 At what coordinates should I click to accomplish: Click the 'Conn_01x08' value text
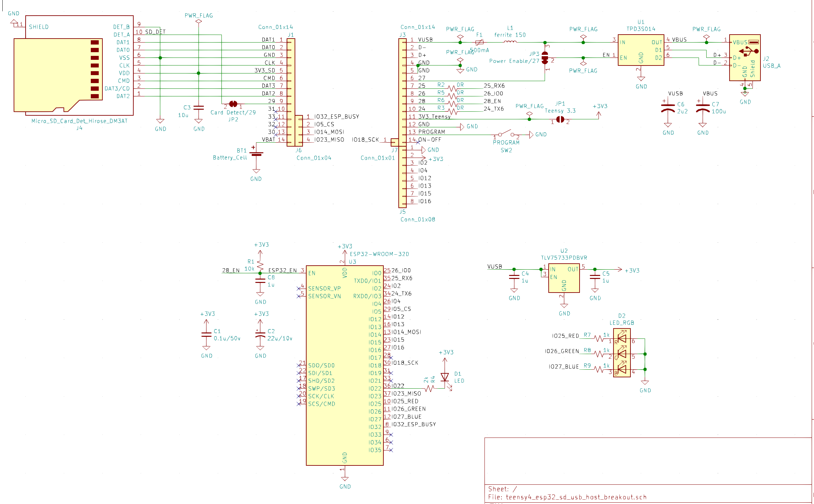point(418,219)
